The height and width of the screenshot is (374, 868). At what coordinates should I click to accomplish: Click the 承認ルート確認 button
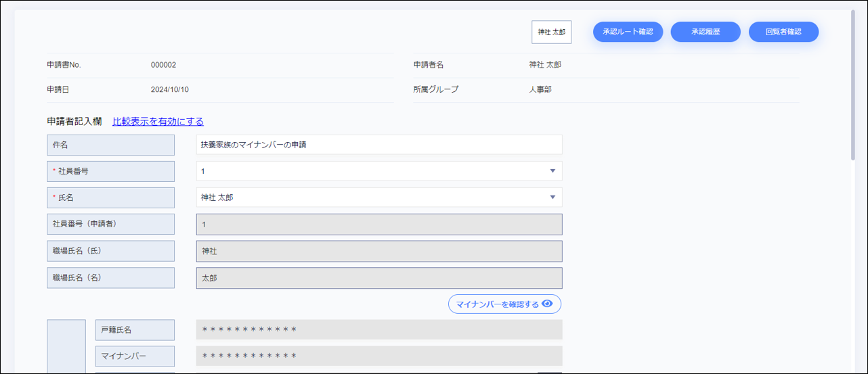[628, 32]
